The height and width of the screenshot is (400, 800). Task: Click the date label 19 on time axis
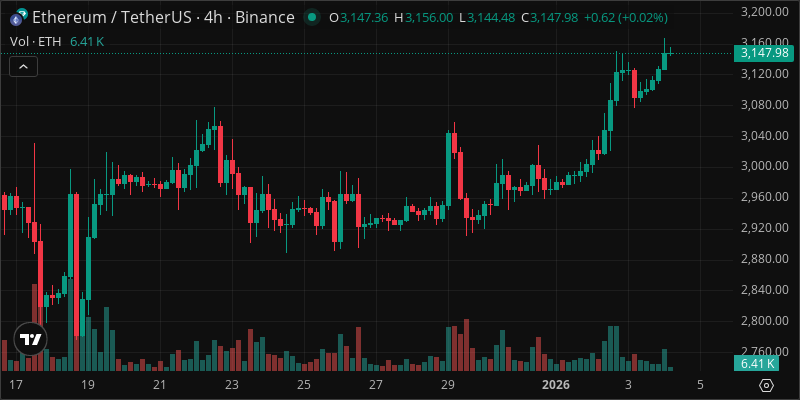coord(87,384)
